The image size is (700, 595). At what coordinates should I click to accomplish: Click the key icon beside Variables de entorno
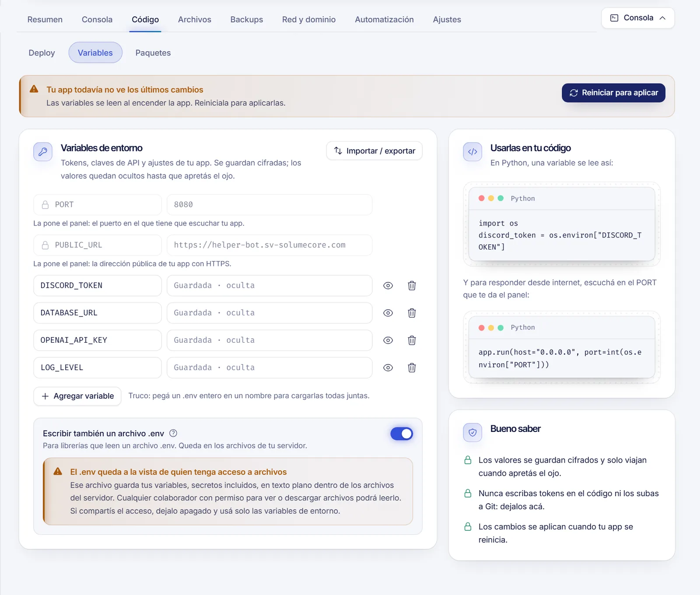[x=43, y=152]
